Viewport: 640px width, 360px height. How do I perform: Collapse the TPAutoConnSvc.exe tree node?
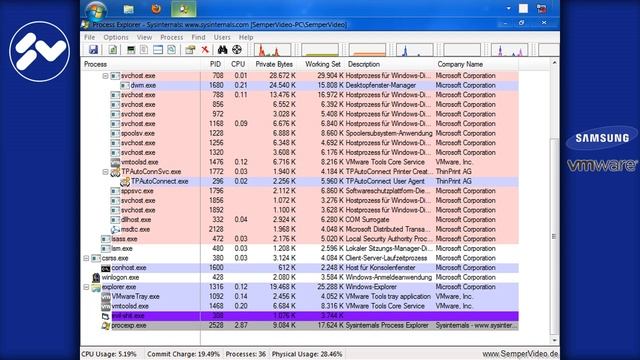105,172
